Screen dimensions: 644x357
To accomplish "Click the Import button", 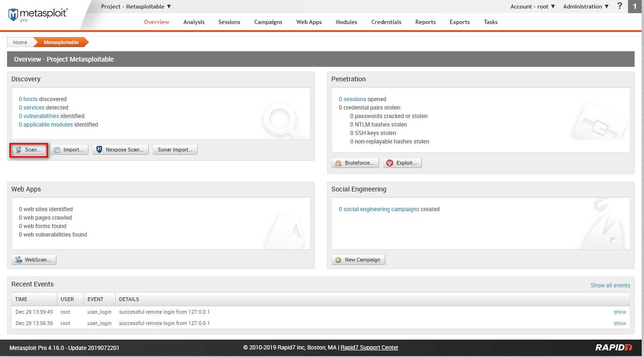I will click(x=69, y=150).
